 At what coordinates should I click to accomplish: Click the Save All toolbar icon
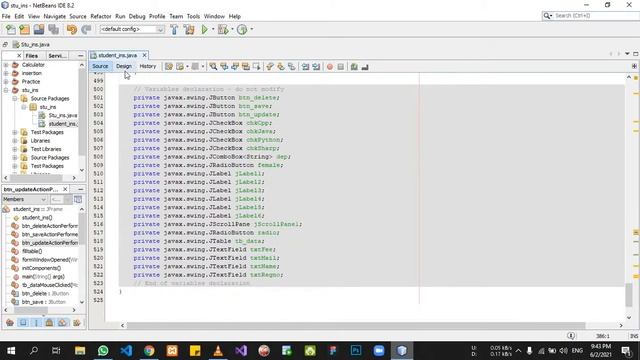(53, 29)
